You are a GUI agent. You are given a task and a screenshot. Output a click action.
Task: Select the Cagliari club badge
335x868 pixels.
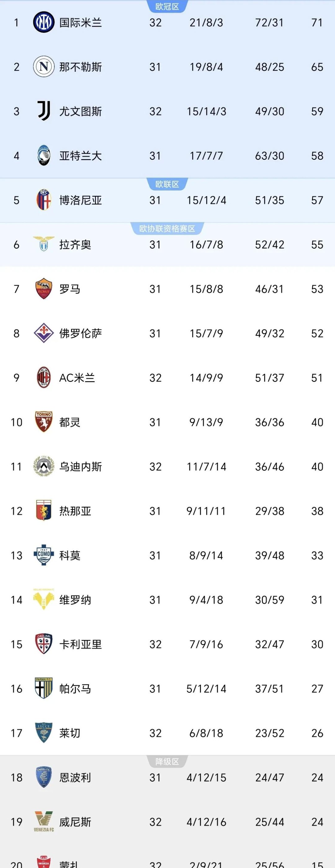pos(44,645)
